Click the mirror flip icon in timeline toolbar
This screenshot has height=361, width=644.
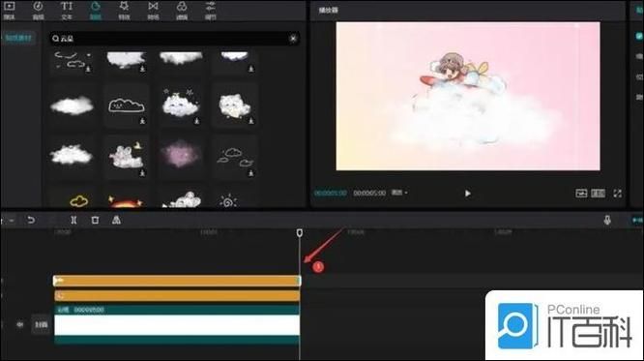pyautogui.click(x=116, y=220)
